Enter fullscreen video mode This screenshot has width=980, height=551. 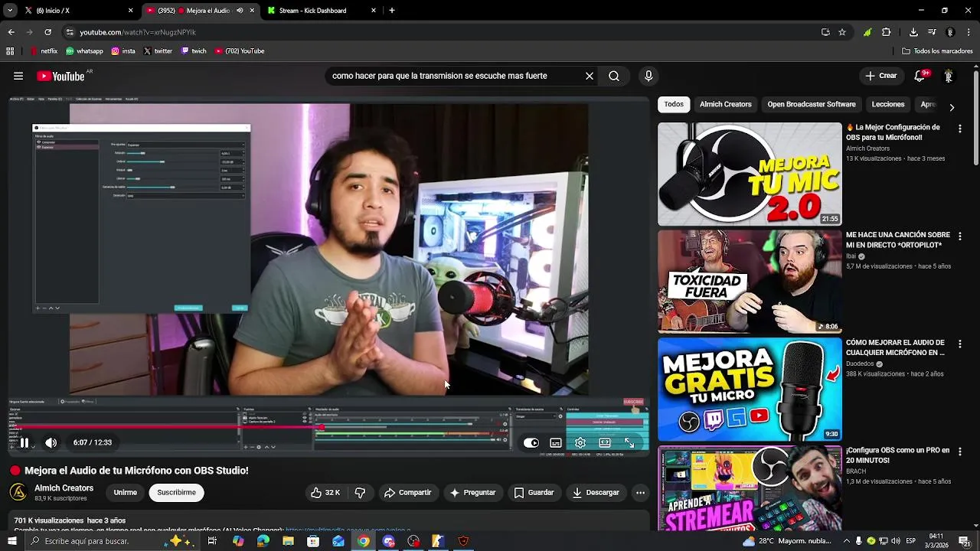click(629, 442)
